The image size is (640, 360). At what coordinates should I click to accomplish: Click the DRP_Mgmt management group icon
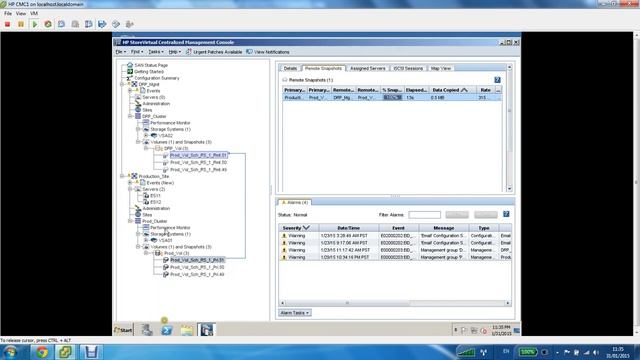[134, 84]
